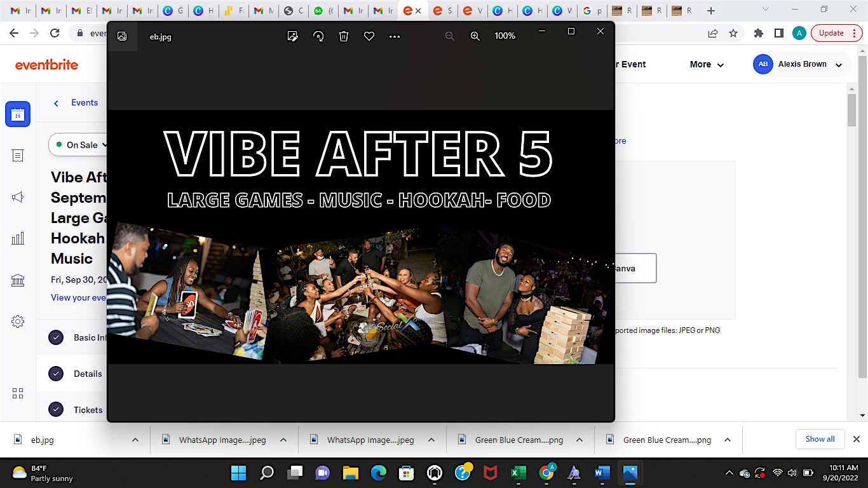Open the Reports bar chart icon in sidebar

point(18,238)
